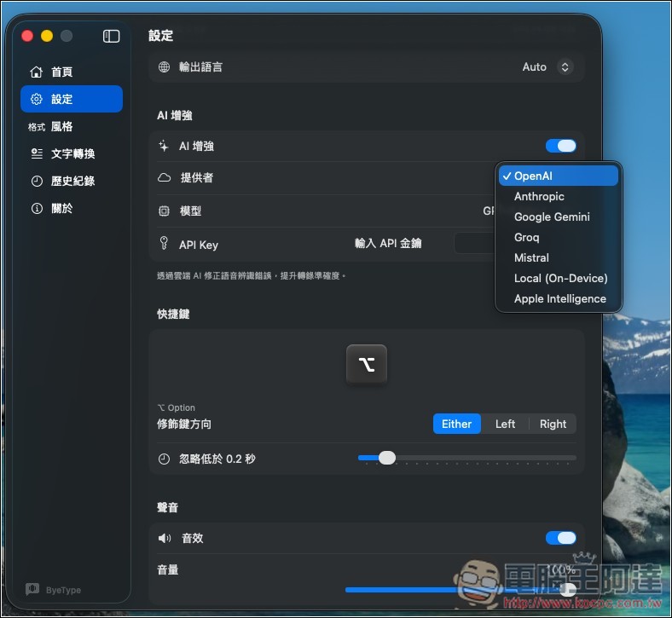
Task: Select Left modifier key direction
Action: (505, 424)
